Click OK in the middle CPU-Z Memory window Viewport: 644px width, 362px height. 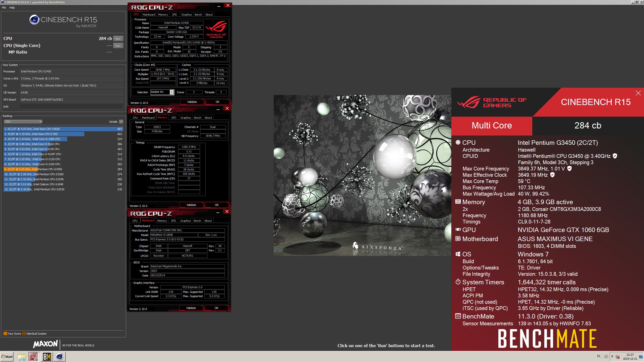pos(217,205)
